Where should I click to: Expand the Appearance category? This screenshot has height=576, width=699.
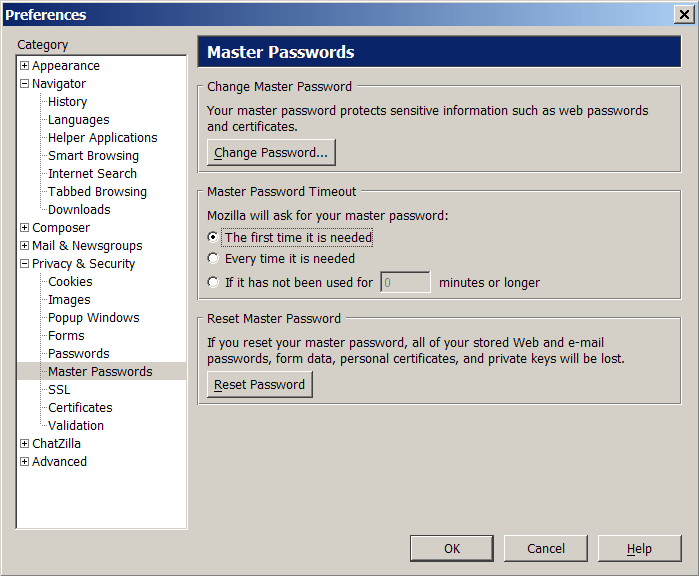pos(24,66)
